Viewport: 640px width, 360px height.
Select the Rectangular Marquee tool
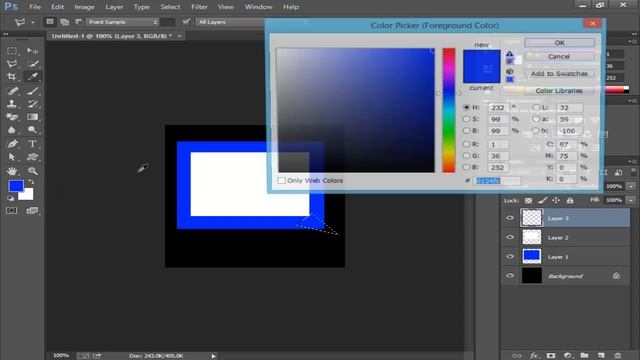12,51
